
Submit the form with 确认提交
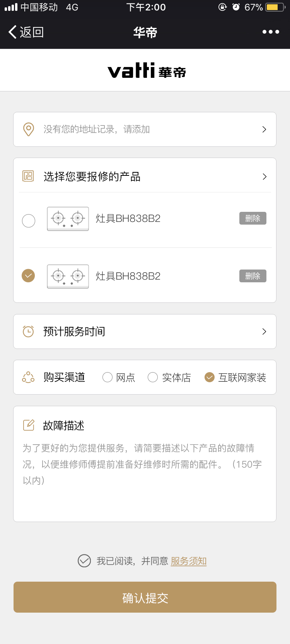point(145,597)
